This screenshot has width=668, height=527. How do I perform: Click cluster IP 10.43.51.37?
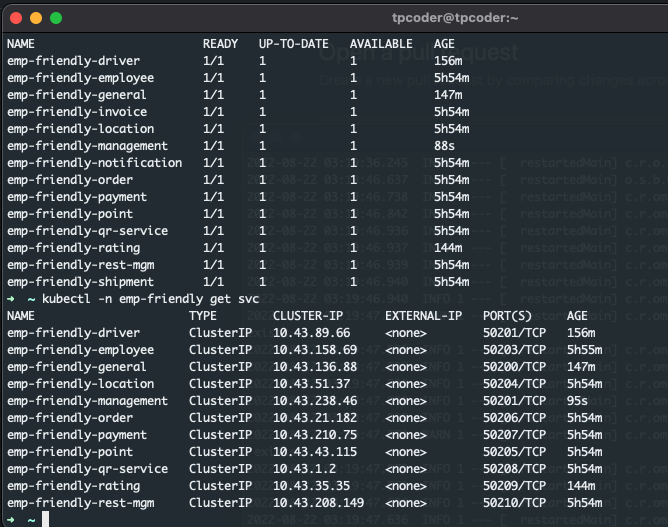pos(311,384)
